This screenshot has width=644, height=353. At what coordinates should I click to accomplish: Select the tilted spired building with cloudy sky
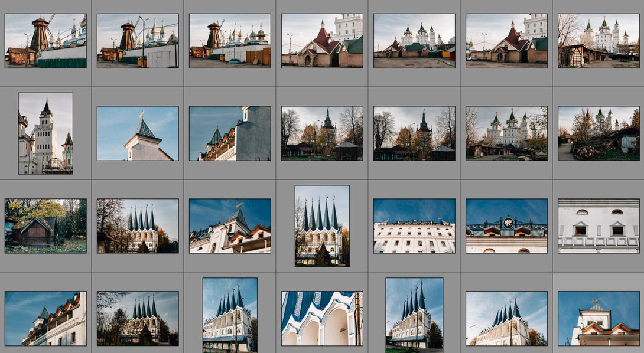click(x=506, y=319)
